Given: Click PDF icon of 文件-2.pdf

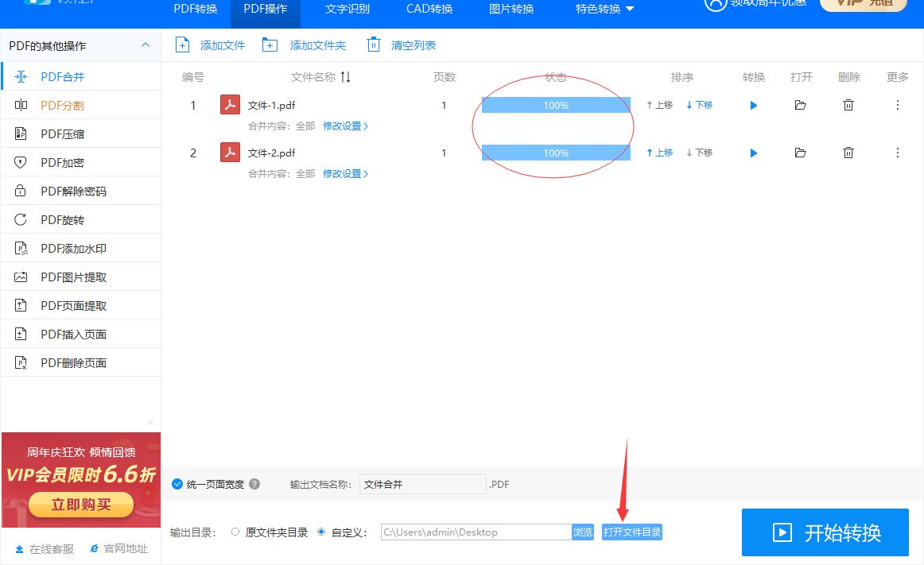Looking at the screenshot, I should point(230,153).
